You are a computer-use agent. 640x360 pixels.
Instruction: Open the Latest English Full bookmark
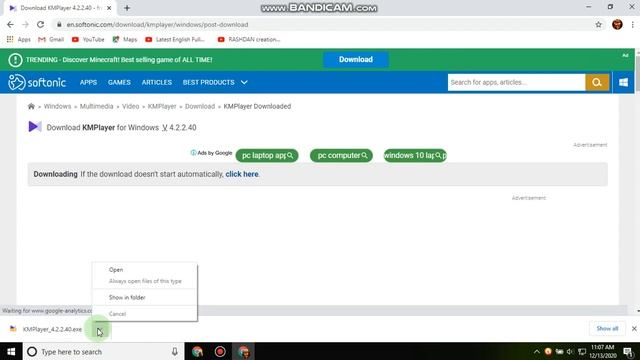point(175,40)
